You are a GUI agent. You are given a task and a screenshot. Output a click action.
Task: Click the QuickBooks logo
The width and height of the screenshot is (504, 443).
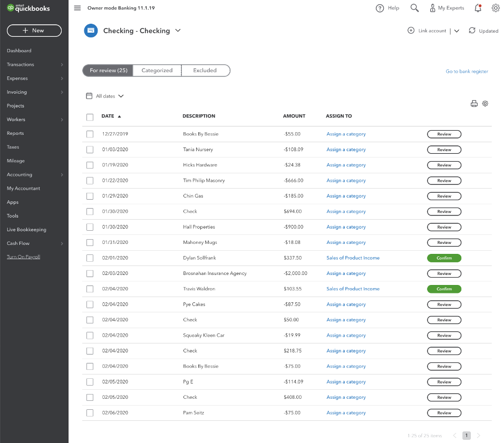click(28, 8)
